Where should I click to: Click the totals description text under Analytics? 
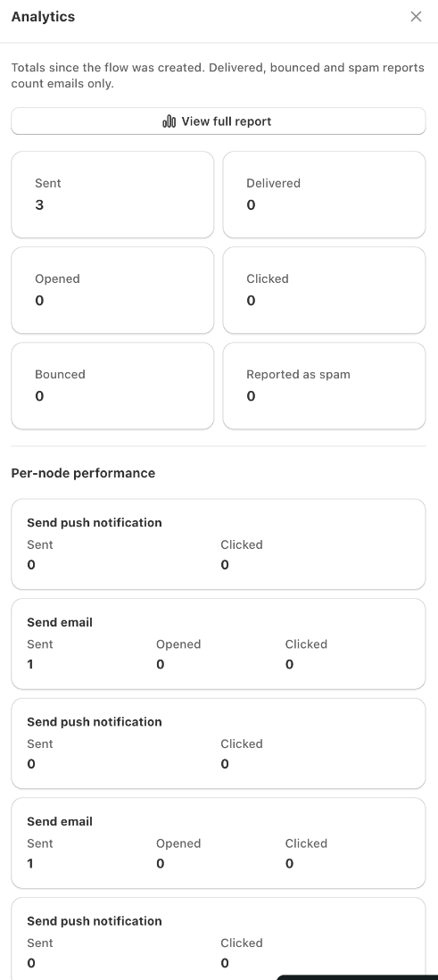(218, 76)
